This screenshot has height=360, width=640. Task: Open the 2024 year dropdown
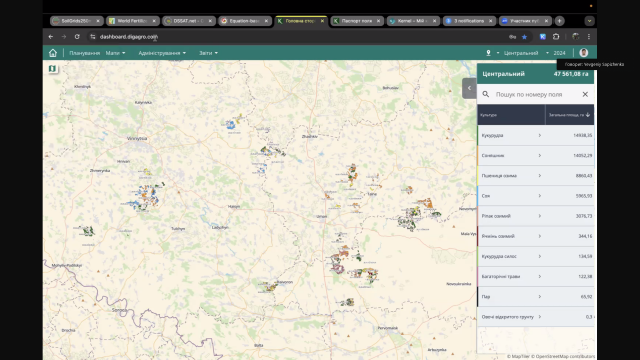[560, 53]
